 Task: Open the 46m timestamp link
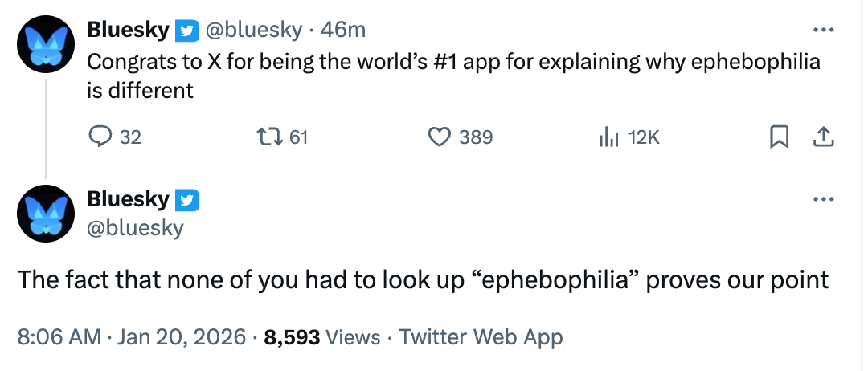(343, 31)
